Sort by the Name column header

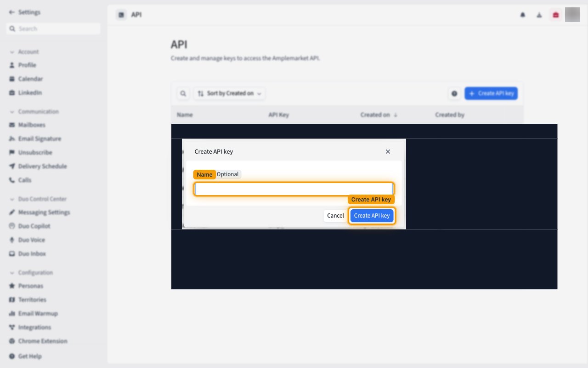pyautogui.click(x=185, y=115)
